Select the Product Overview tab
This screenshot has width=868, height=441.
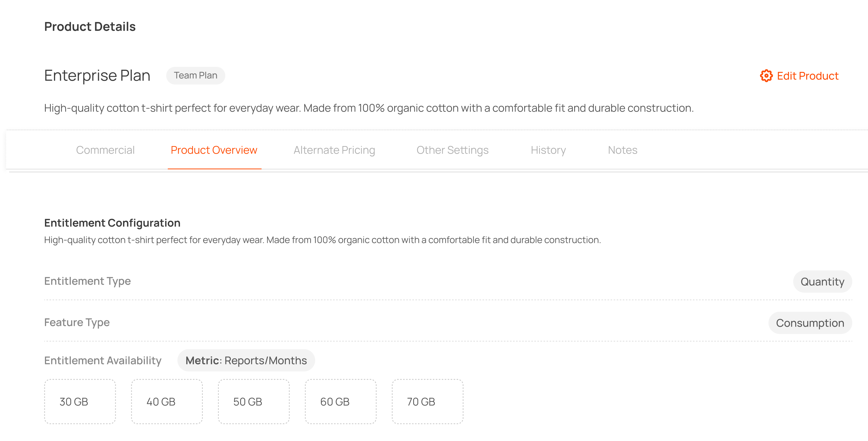tap(214, 150)
